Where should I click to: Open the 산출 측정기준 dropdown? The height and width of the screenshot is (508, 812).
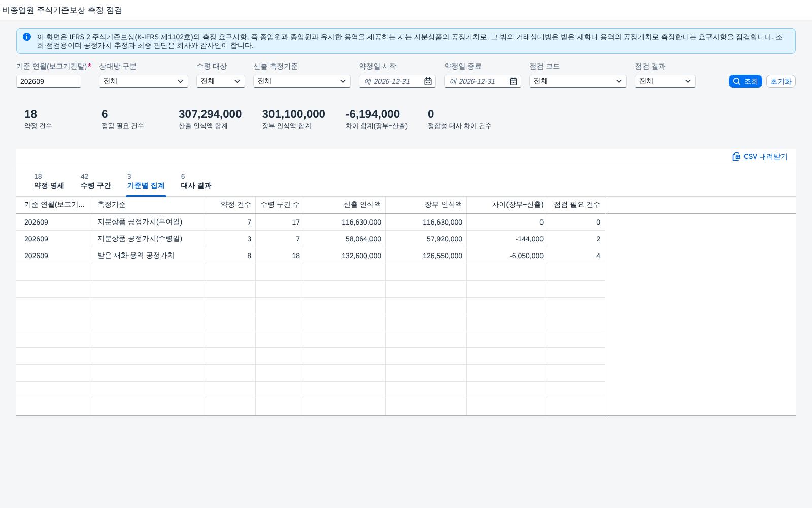coord(302,81)
